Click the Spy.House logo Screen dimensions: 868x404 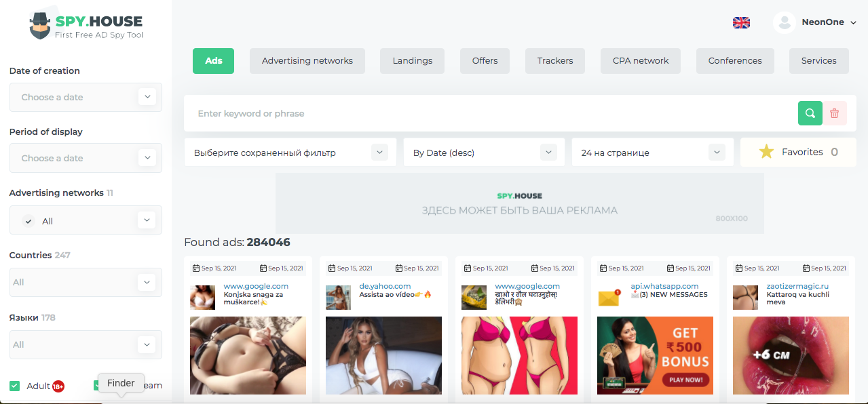tap(86, 26)
